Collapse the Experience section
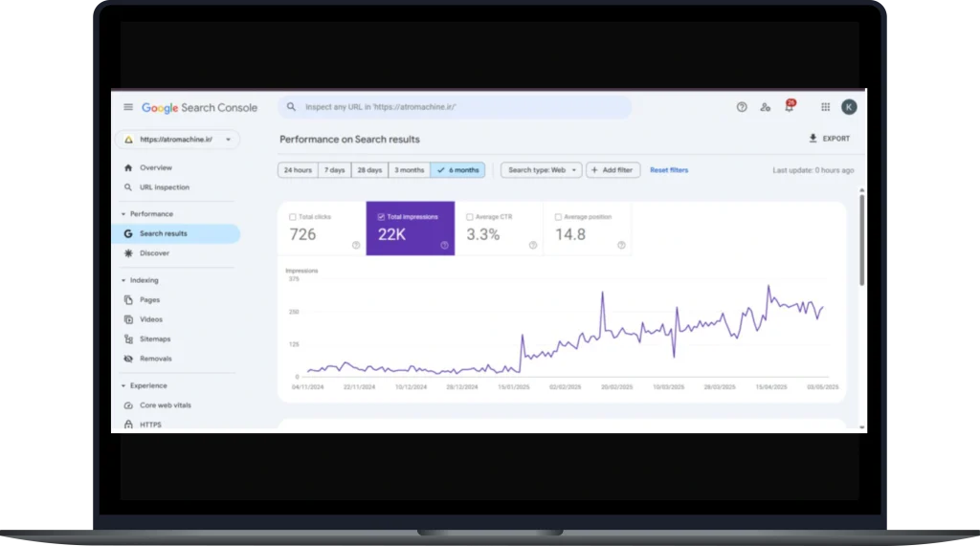Screen dimensions: 980x546 point(123,386)
